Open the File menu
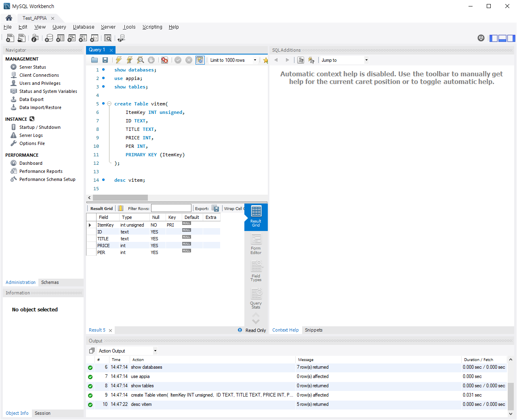This screenshot has width=517, height=420. (8, 27)
